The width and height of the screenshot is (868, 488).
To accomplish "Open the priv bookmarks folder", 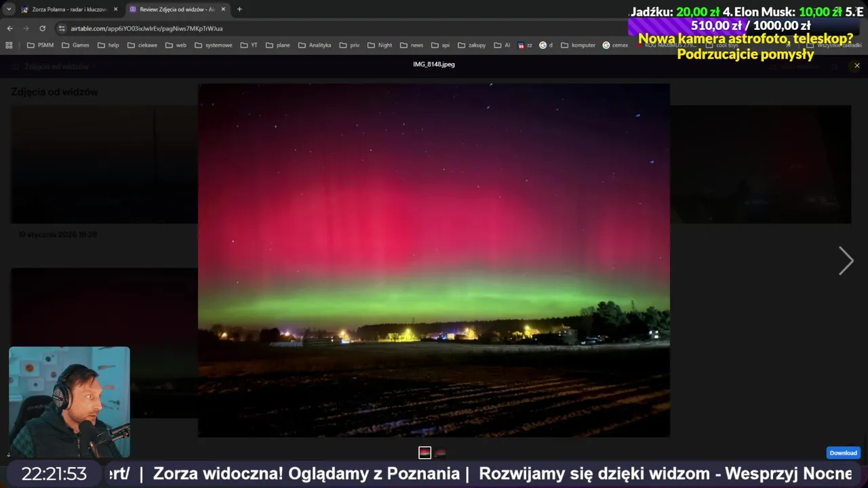I will click(349, 45).
